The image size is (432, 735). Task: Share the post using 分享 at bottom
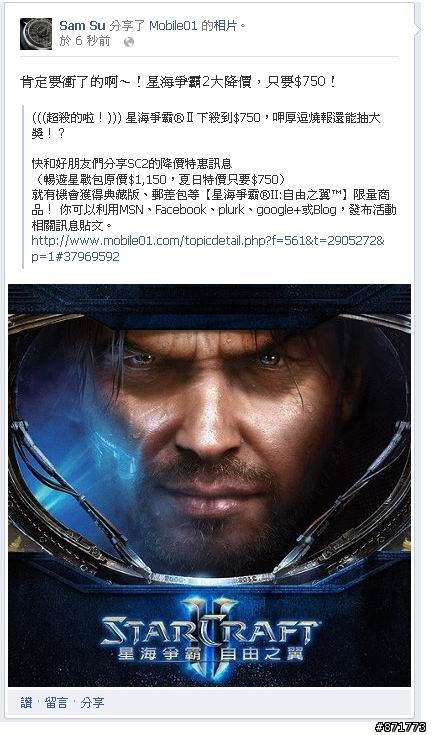pos(92,702)
